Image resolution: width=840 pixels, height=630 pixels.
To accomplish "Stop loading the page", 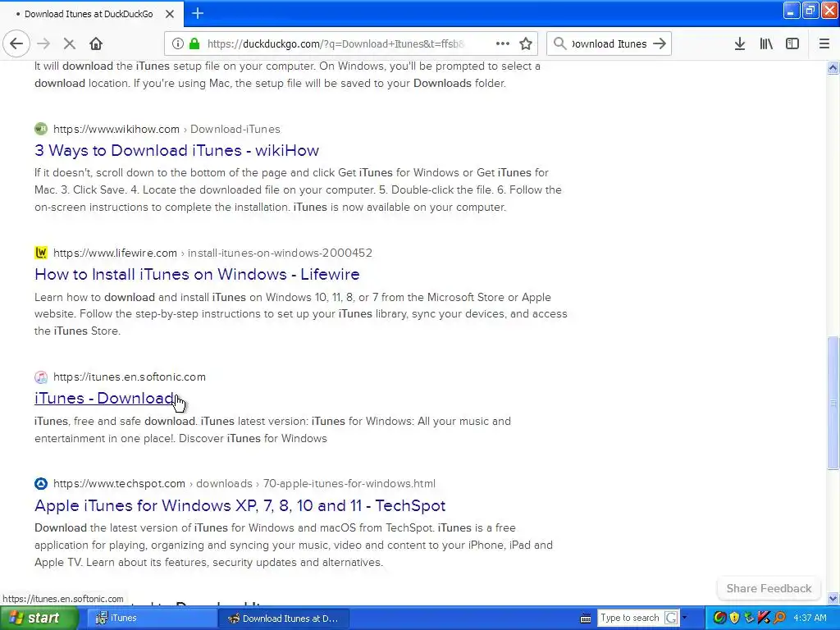I will coord(69,44).
